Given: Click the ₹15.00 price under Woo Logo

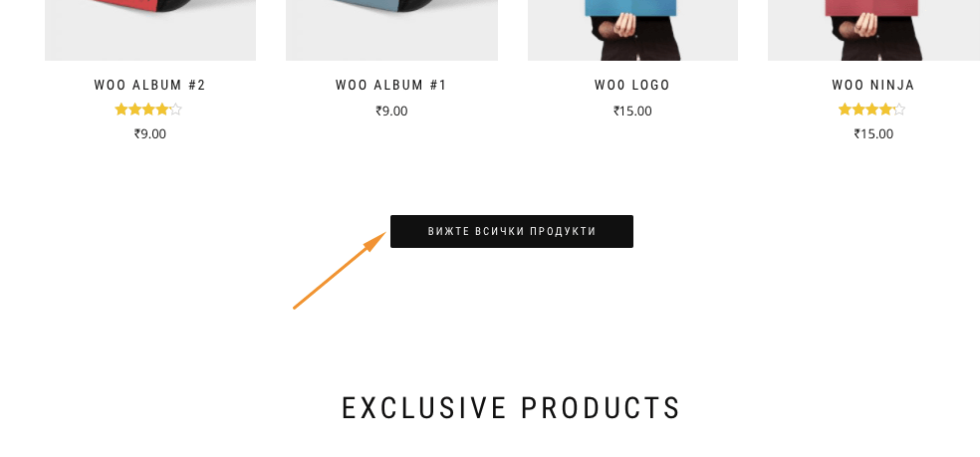Looking at the screenshot, I should click(632, 112).
